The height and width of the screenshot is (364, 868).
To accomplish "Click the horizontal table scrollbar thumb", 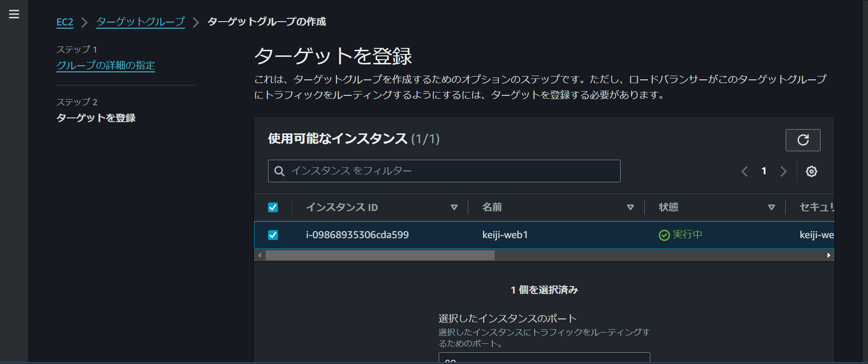I will pyautogui.click(x=380, y=255).
